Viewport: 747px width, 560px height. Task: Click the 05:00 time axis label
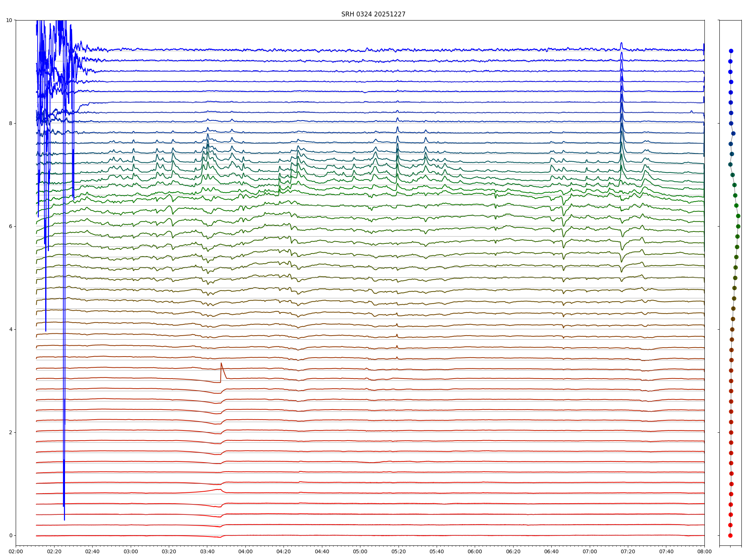pos(360,551)
